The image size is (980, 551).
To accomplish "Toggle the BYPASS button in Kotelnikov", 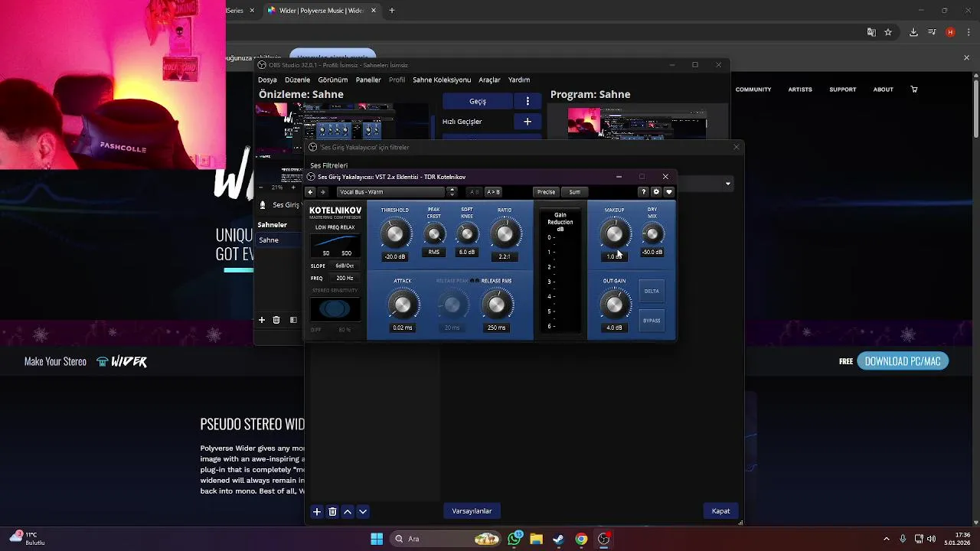I will 652,321.
